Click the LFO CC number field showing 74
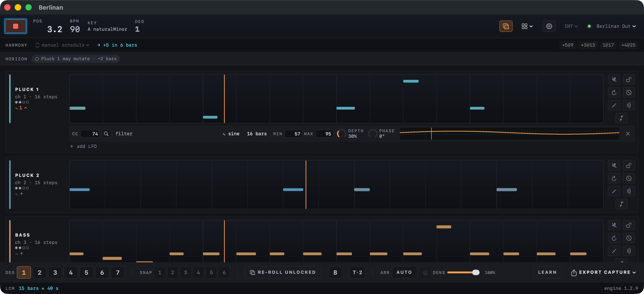The image size is (644, 294). [x=90, y=134]
